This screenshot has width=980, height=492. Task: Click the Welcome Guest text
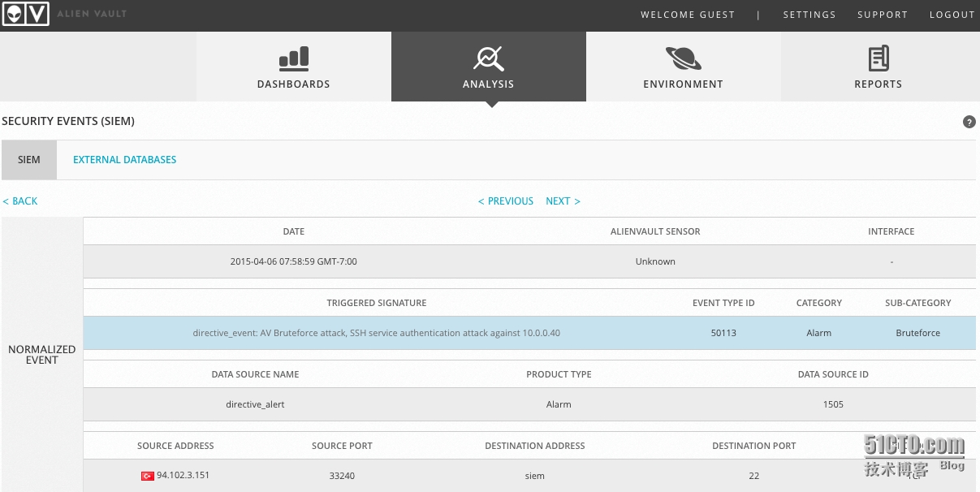click(688, 15)
